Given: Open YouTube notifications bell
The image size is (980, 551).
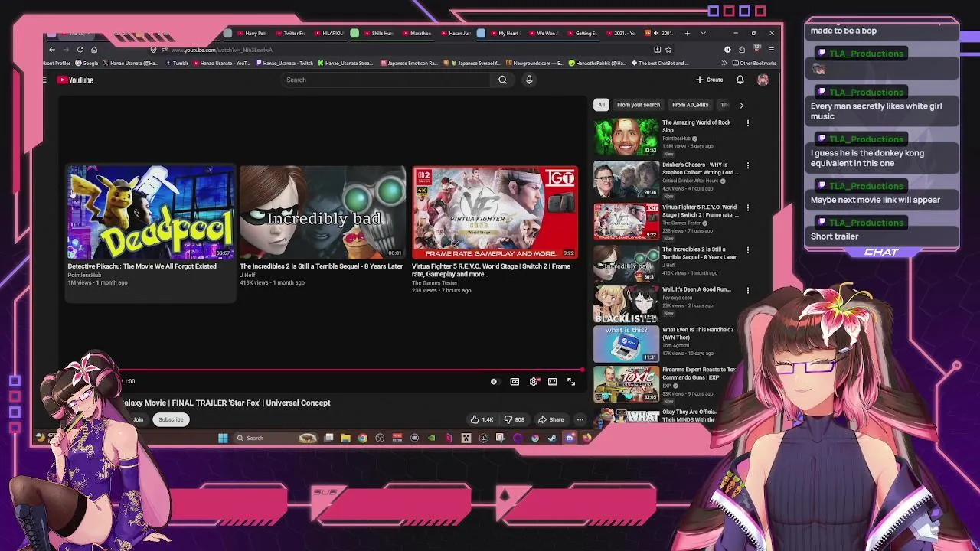Looking at the screenshot, I should pos(740,80).
